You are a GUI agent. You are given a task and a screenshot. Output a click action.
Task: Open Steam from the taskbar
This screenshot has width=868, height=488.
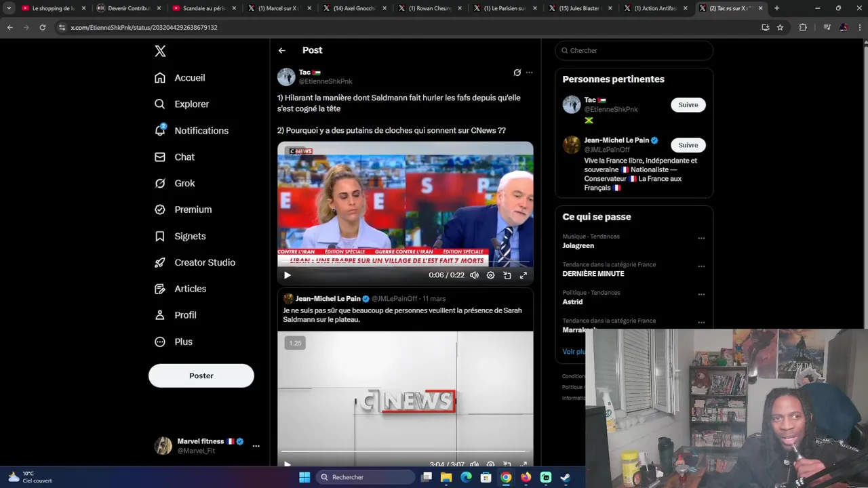tap(565, 477)
